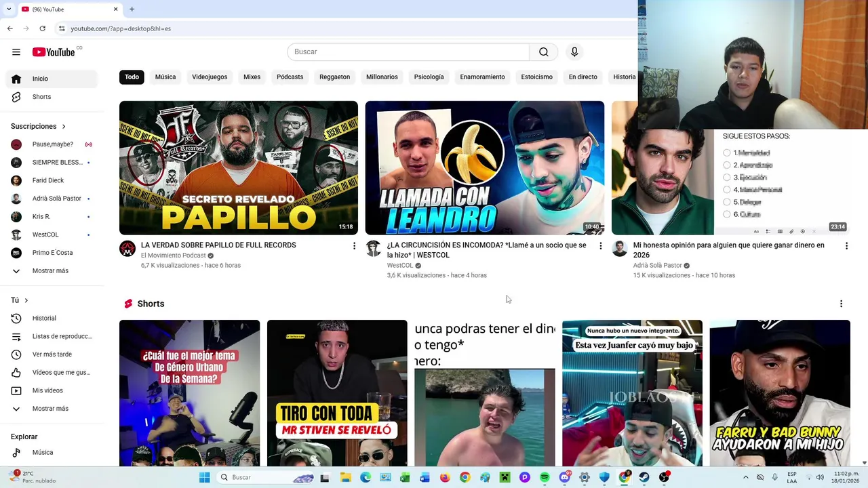Select the Mixes filter chip
The height and width of the screenshot is (488, 868).
(x=252, y=77)
